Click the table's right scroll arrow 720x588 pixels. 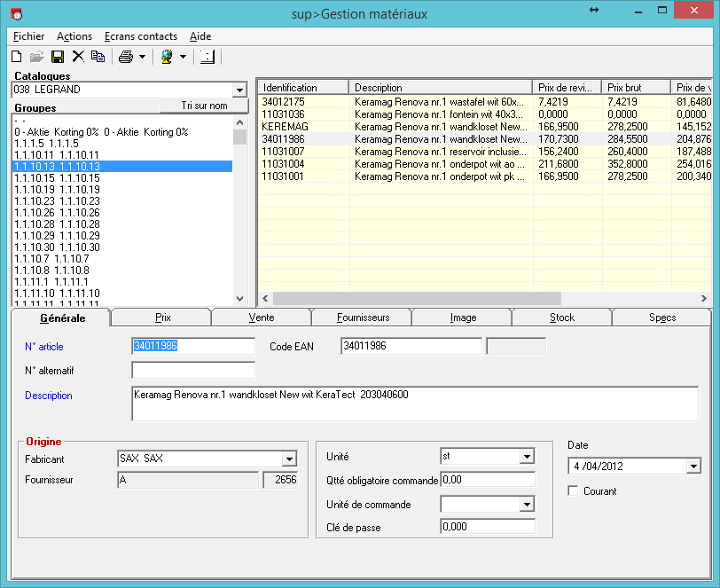pos(704,298)
